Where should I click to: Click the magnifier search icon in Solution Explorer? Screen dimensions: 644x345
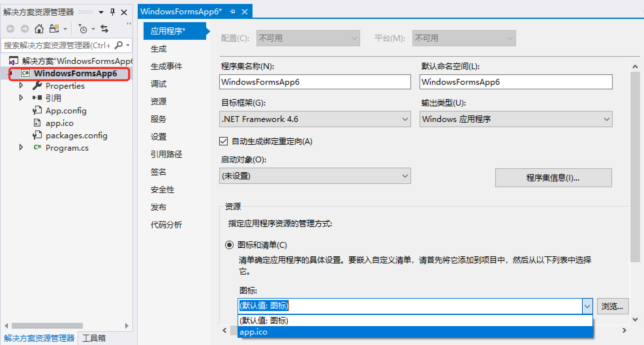(x=119, y=45)
